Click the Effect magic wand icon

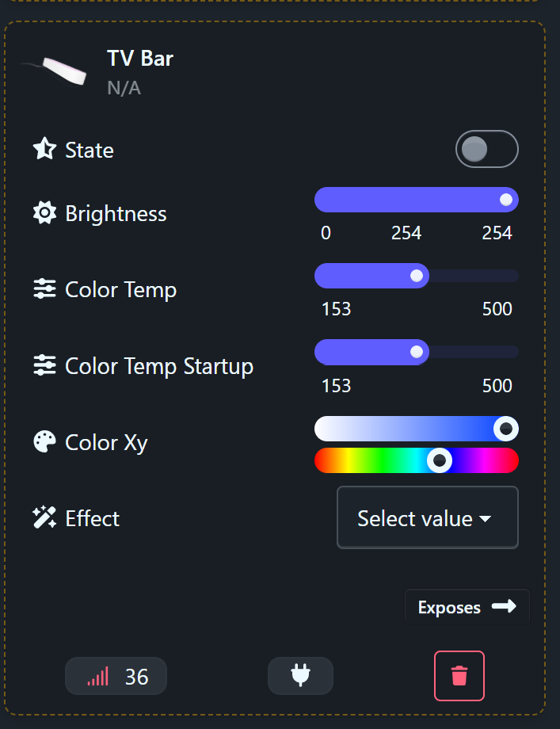tap(44, 518)
